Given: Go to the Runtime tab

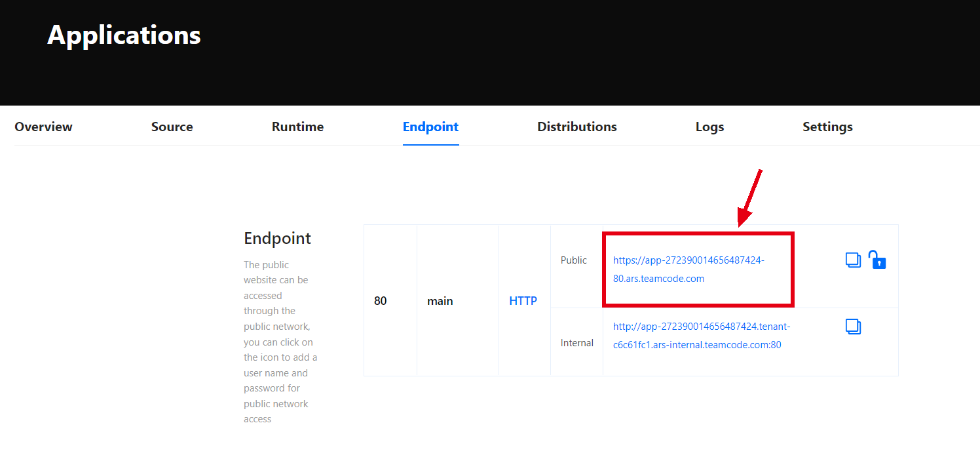Looking at the screenshot, I should click(297, 127).
